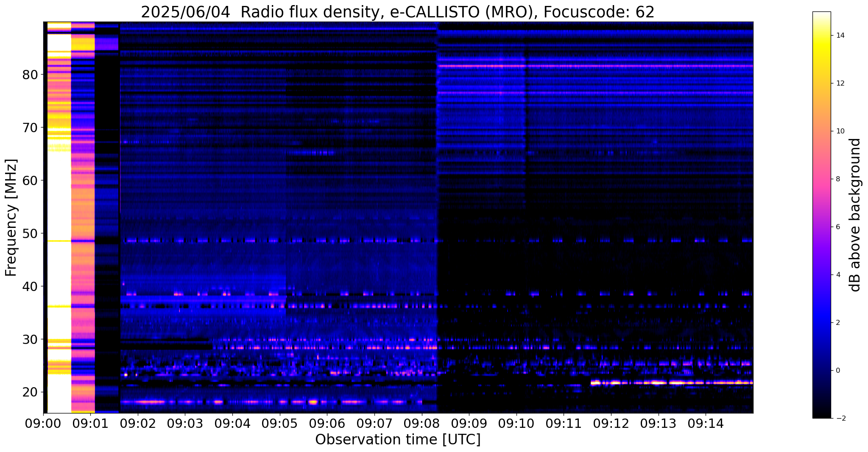Click the 'Frequency [MHz]' y-axis label

point(11,218)
